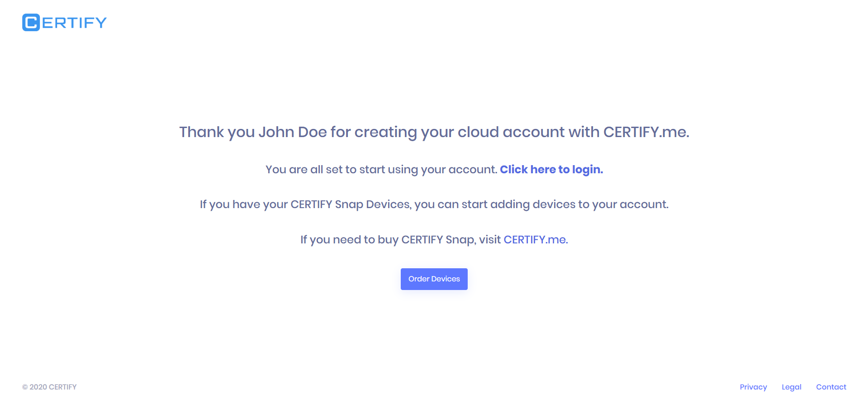868x404 pixels.
Task: Click the © 2020 CERTIFY copyright text
Action: click(x=50, y=387)
